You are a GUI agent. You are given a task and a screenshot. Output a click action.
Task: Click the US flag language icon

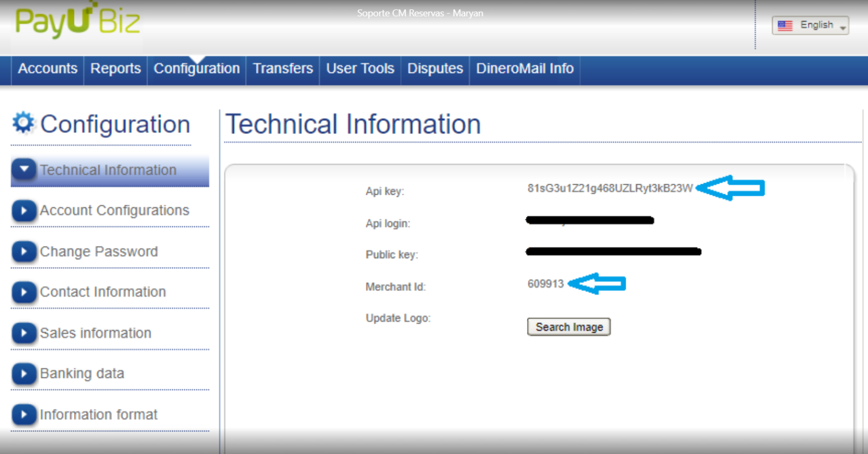785,25
